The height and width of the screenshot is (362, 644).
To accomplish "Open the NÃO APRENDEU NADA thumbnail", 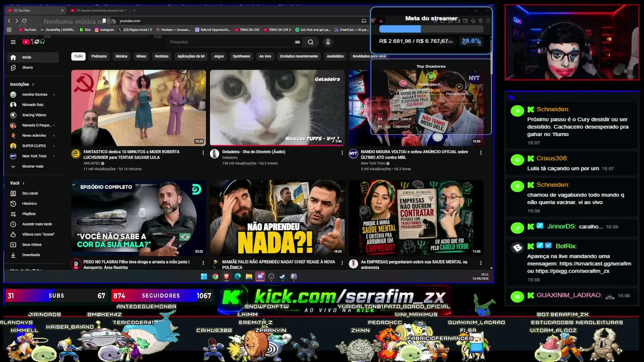I will (x=277, y=218).
